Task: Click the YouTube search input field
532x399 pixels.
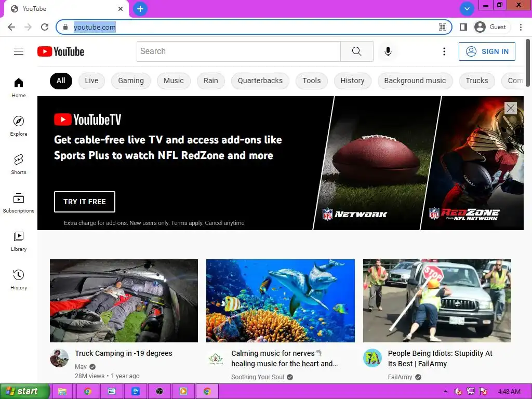Action: coord(238,51)
